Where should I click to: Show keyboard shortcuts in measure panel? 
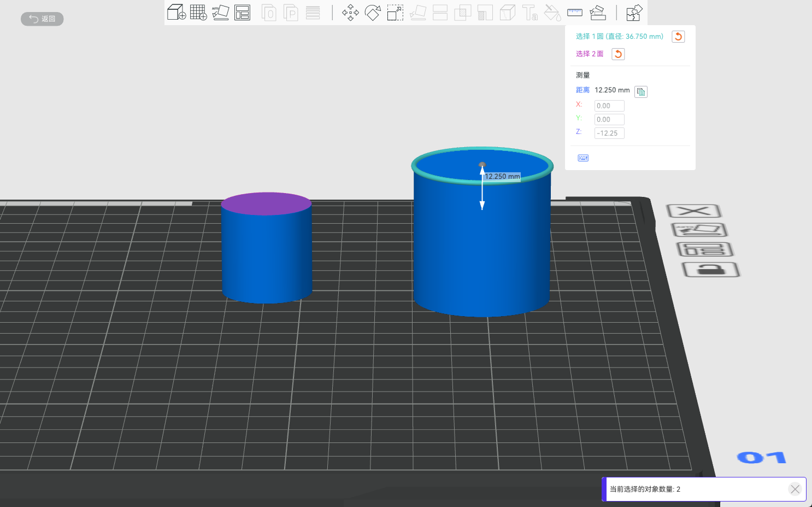tap(583, 158)
